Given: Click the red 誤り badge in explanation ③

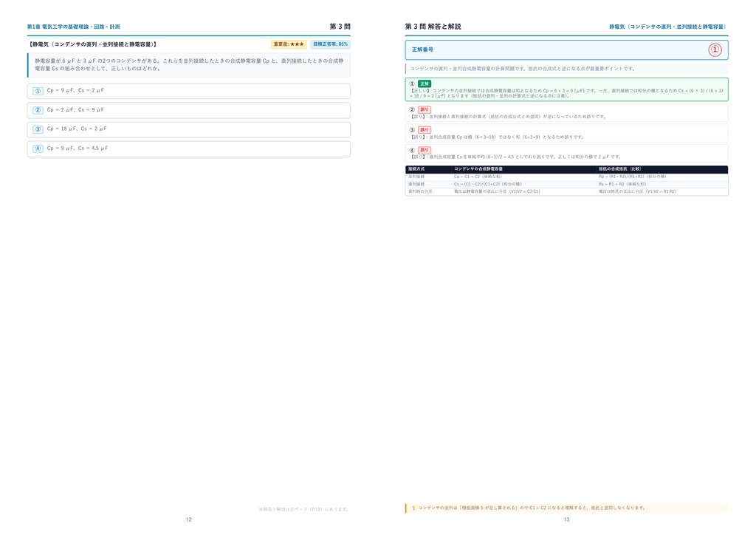Looking at the screenshot, I should pos(425,130).
